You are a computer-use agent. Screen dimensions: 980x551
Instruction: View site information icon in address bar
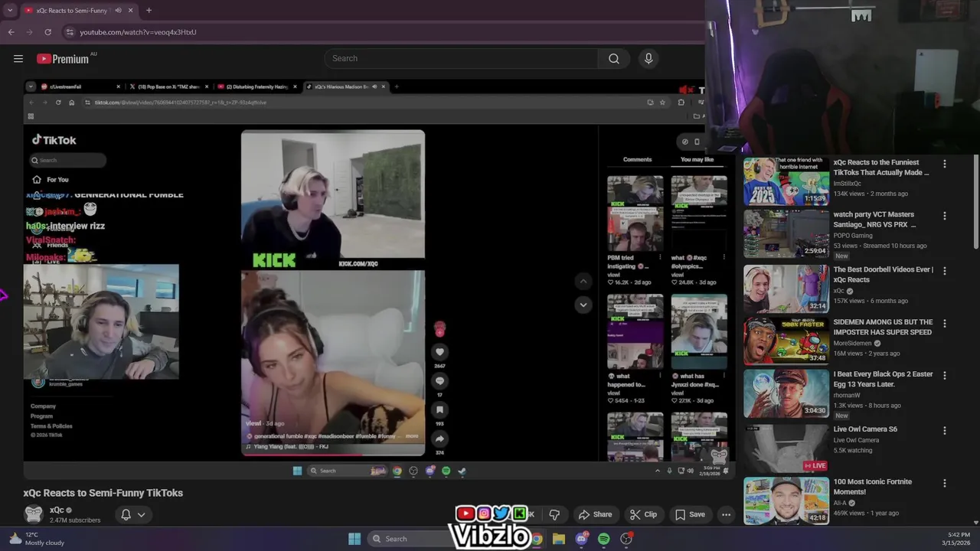click(70, 32)
